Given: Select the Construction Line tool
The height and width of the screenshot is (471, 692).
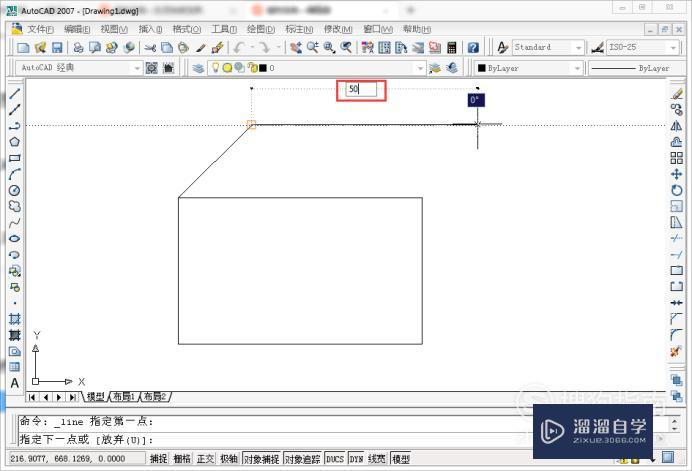Looking at the screenshot, I should pyautogui.click(x=15, y=109).
